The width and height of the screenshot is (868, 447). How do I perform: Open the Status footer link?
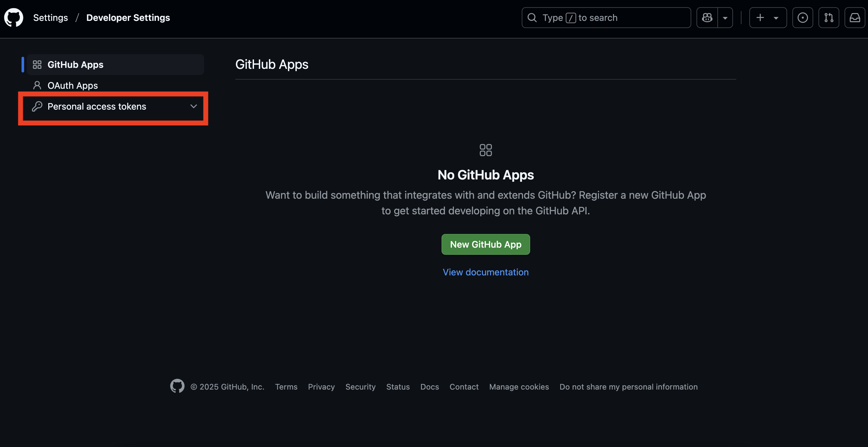tap(398, 387)
